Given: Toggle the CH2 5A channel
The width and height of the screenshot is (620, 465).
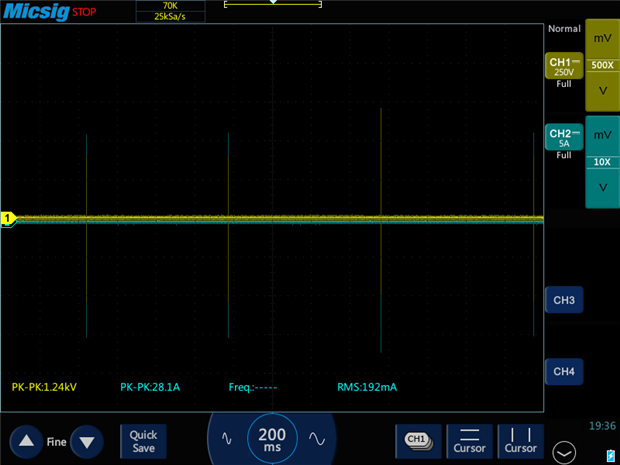Looking at the screenshot, I should pos(564,138).
